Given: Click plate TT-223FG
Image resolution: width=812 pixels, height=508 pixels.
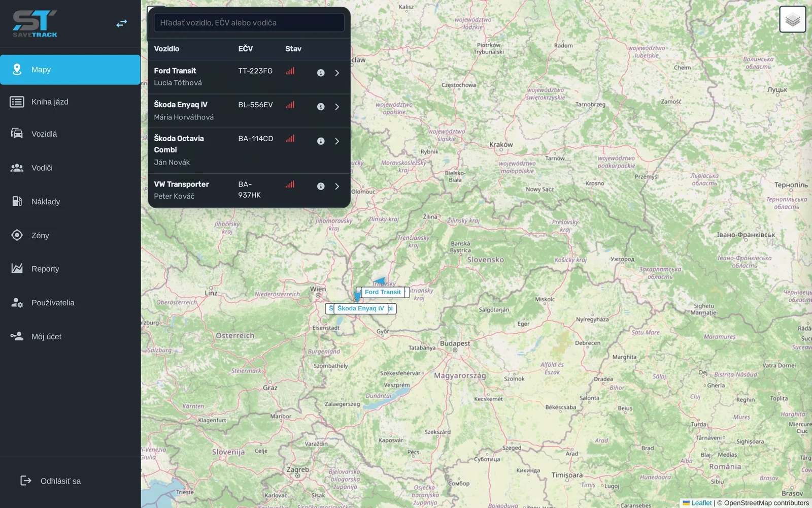Looking at the screenshot, I should pyautogui.click(x=255, y=71).
